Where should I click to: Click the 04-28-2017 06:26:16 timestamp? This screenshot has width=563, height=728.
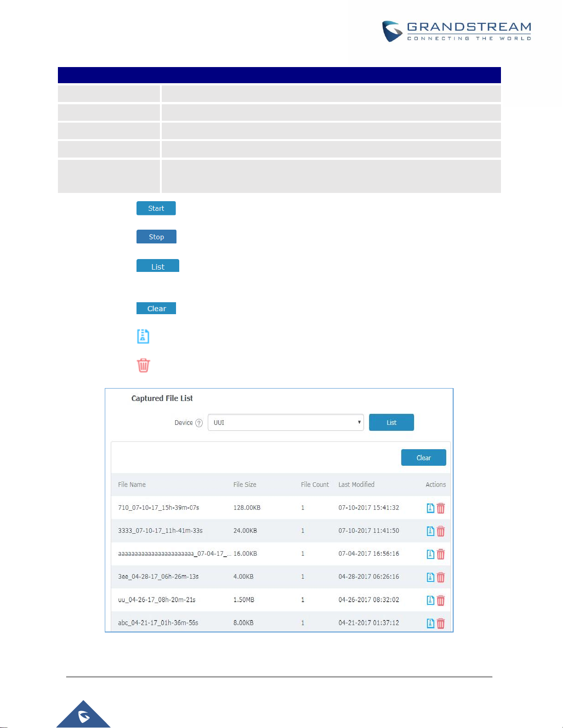pos(369,576)
